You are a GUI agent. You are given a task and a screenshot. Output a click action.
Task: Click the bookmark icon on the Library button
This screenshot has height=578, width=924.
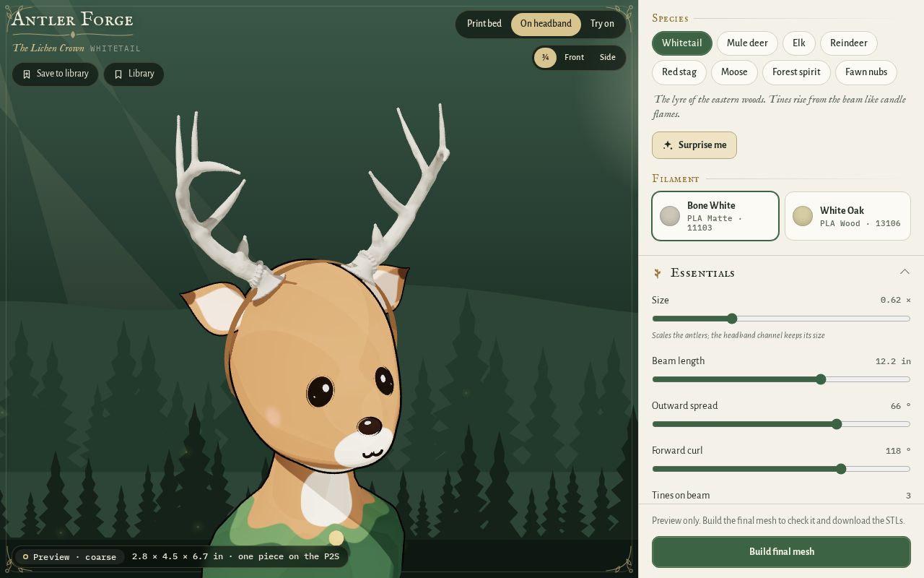118,74
